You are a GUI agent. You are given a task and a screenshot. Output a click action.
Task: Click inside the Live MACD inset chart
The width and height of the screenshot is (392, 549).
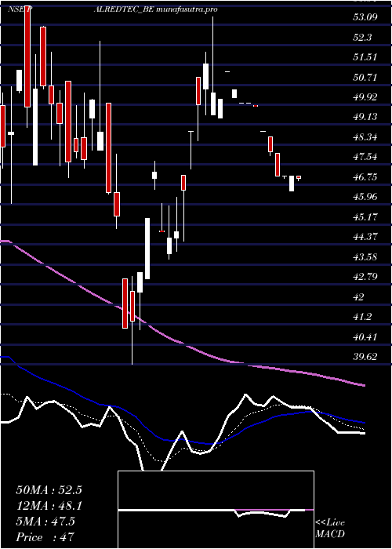point(216,510)
